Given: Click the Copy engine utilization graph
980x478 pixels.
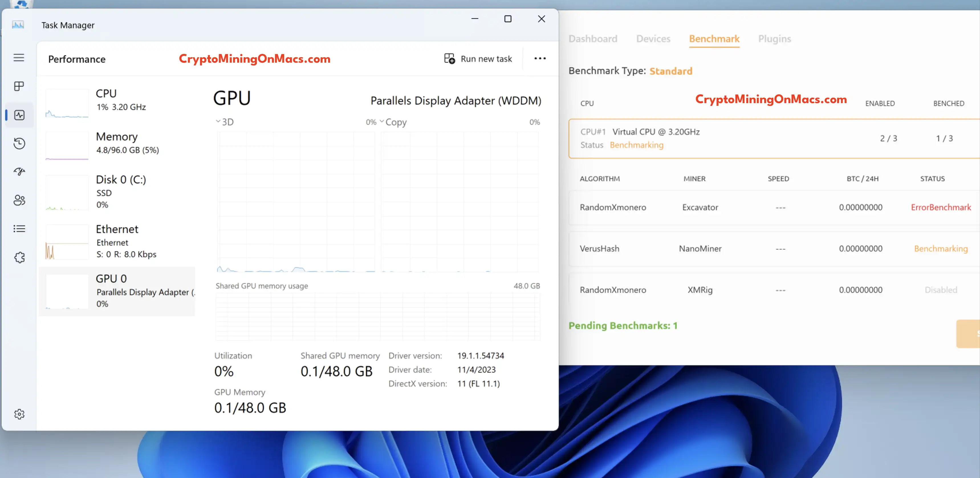Looking at the screenshot, I should (x=460, y=202).
